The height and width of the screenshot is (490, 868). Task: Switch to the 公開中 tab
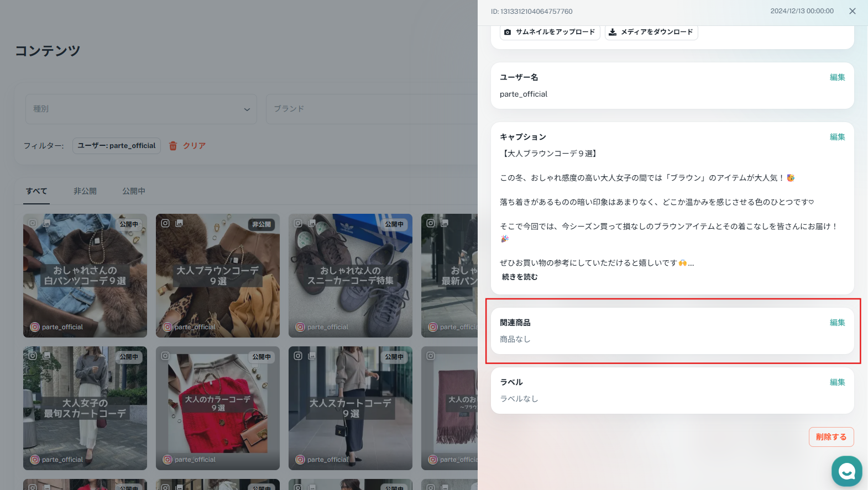pyautogui.click(x=134, y=191)
